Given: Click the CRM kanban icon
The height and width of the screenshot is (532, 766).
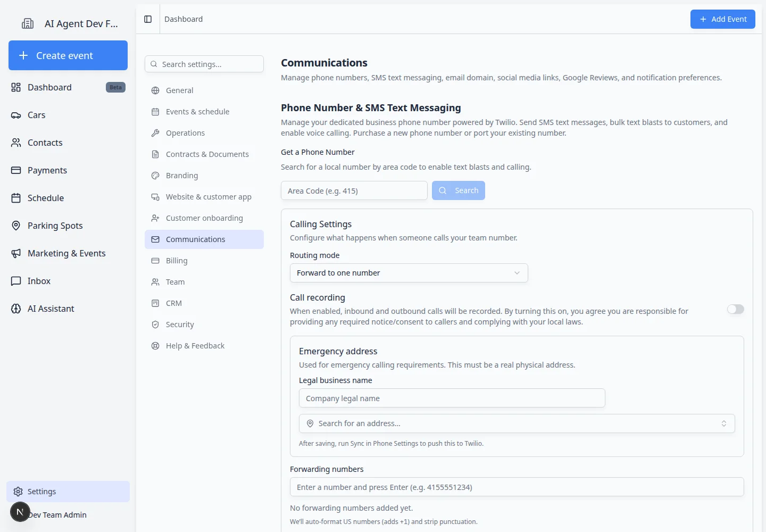Looking at the screenshot, I should click(x=155, y=303).
